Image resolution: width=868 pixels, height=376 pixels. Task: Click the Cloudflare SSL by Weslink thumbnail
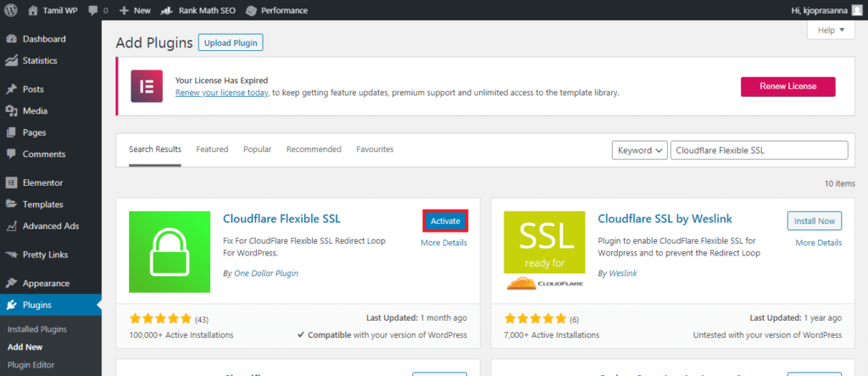click(545, 251)
